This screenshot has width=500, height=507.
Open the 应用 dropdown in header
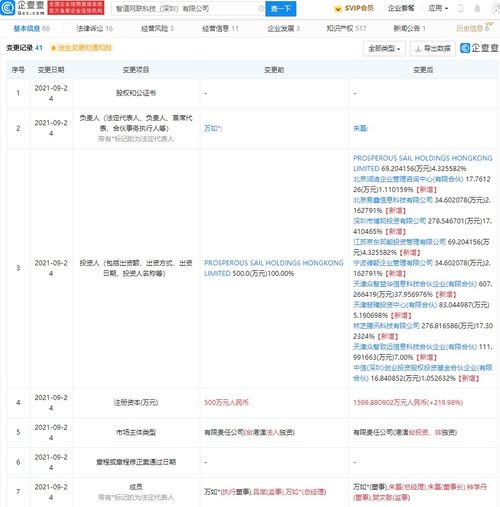[x=438, y=8]
